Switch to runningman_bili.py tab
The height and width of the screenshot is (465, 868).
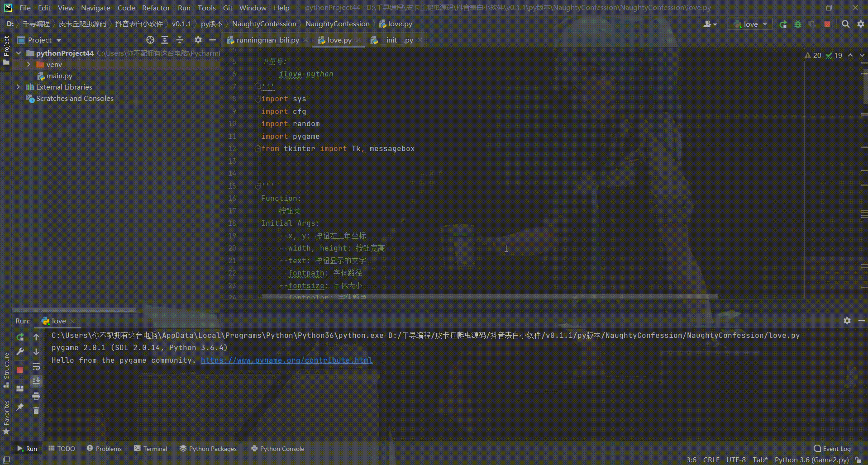267,40
